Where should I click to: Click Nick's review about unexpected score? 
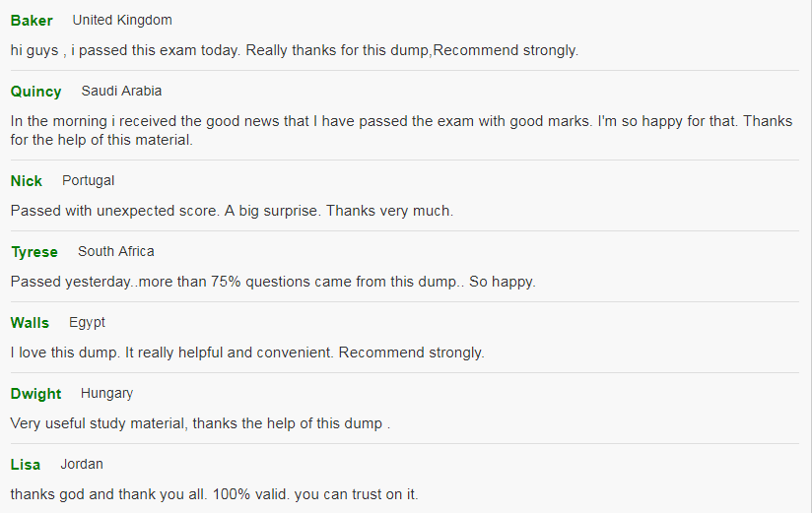pos(232,211)
